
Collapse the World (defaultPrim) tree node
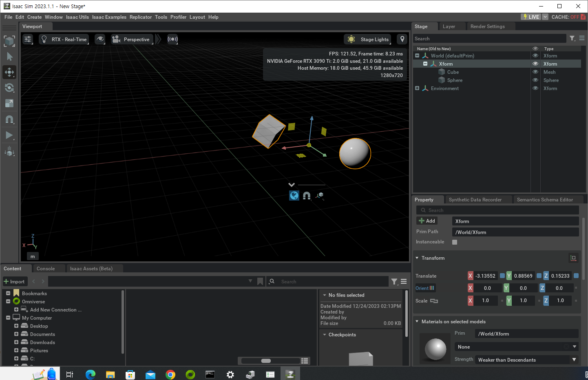tap(417, 55)
